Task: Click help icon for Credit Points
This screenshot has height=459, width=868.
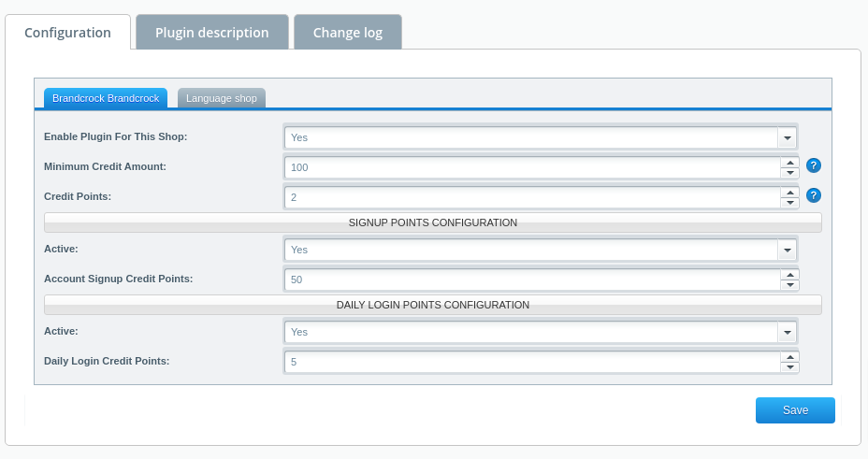Action: [813, 195]
